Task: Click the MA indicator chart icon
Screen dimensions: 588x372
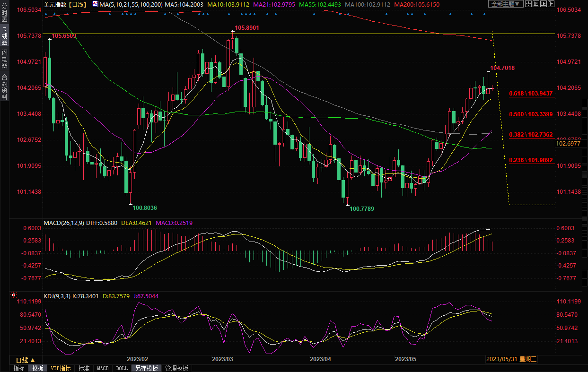Action: click(95, 4)
